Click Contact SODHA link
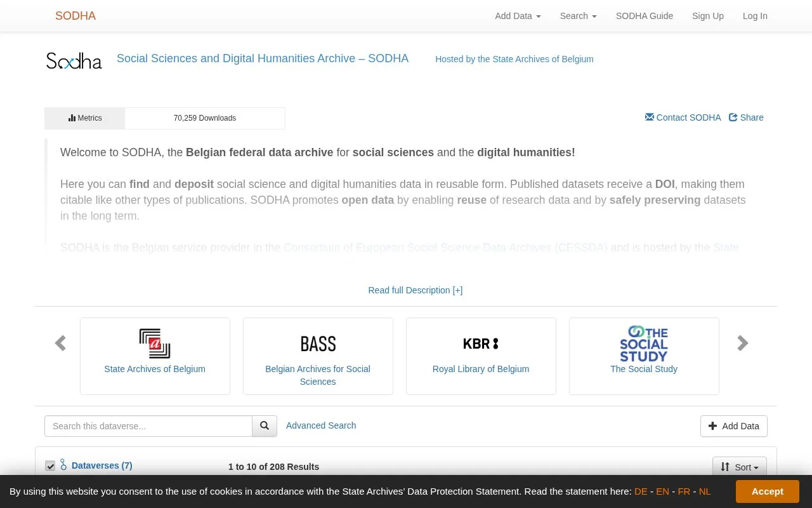This screenshot has width=812, height=508. point(683,117)
